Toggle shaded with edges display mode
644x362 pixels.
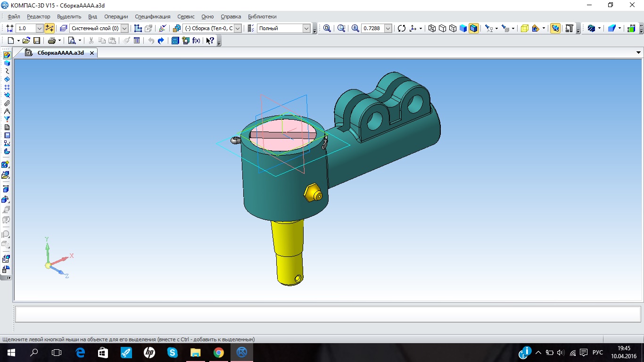coord(473,28)
